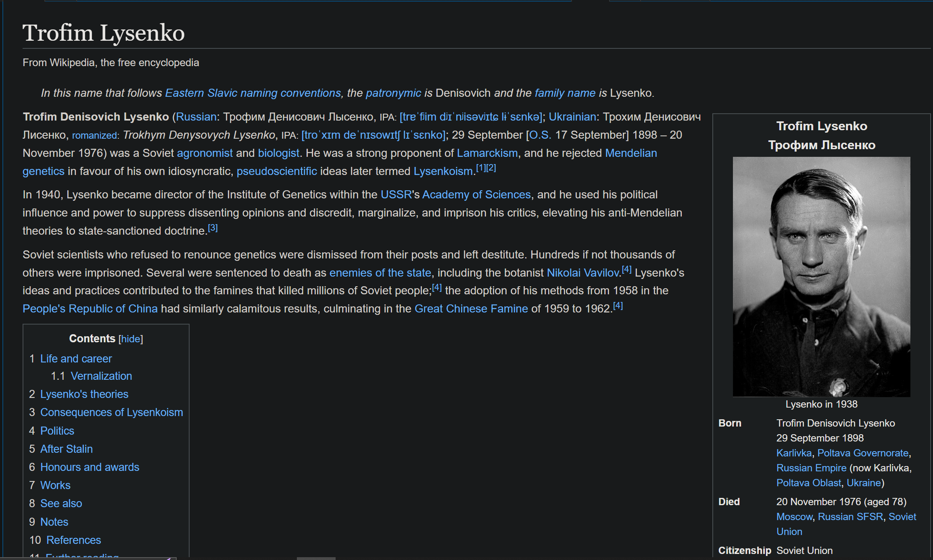Open the Poltava Oblast link
The width and height of the screenshot is (933, 560).
point(809,483)
